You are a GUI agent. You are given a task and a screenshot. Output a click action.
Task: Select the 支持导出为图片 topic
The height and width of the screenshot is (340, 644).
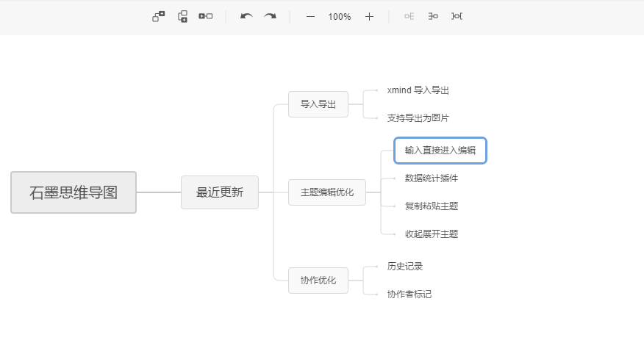click(418, 118)
